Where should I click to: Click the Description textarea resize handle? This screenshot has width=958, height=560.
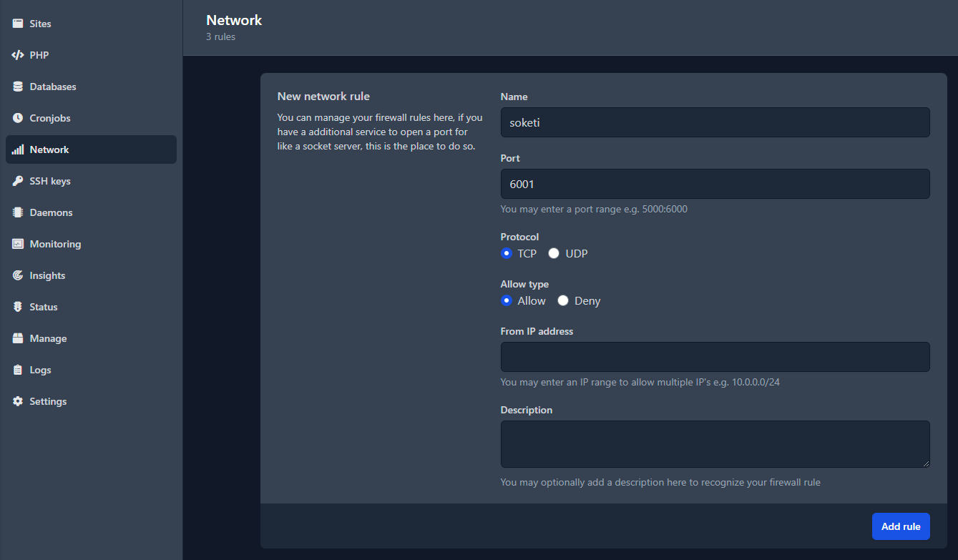click(925, 463)
